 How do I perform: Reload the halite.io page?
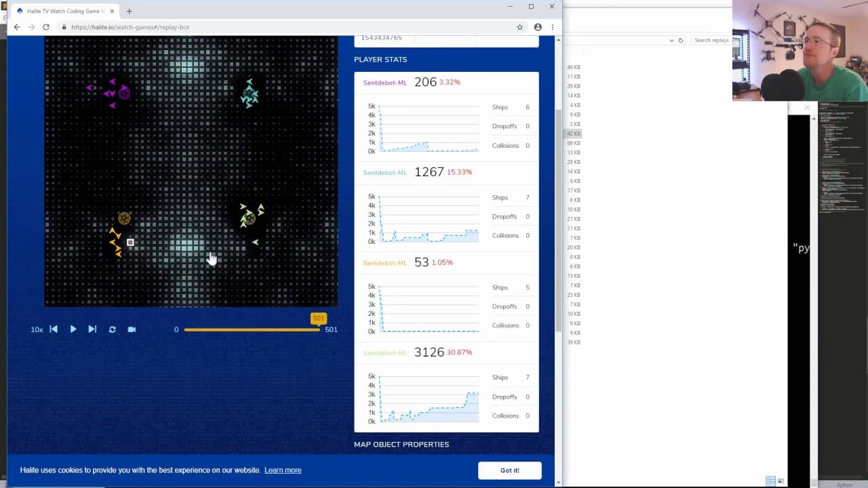tap(46, 27)
